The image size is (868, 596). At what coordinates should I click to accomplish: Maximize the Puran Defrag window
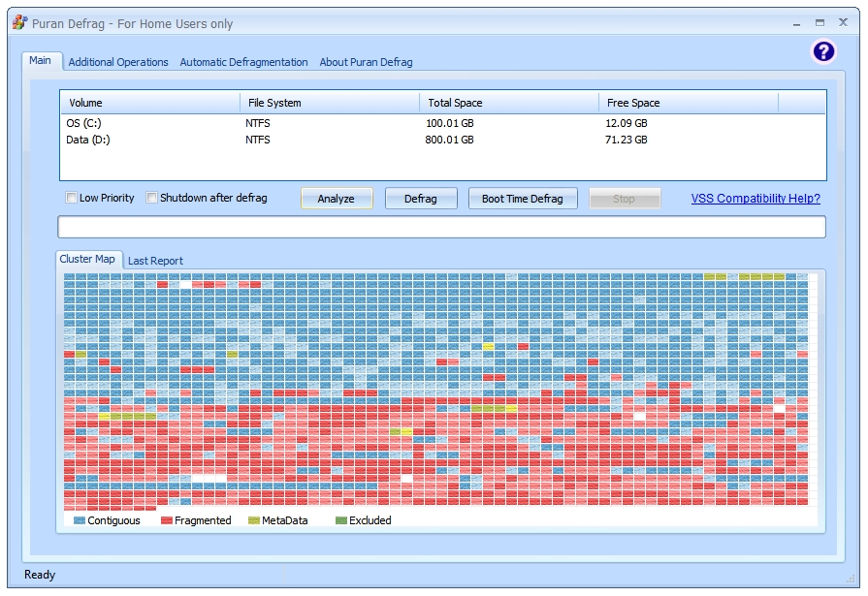pyautogui.click(x=820, y=22)
